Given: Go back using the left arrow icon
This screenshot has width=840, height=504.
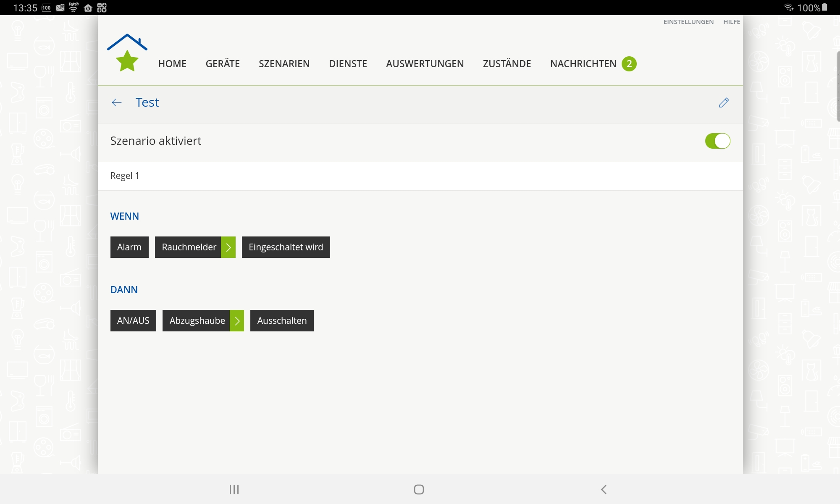Looking at the screenshot, I should point(117,102).
